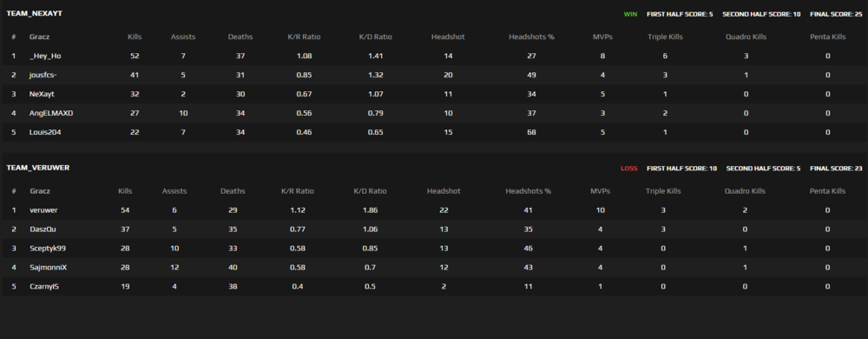
Task: Click FINAL SCORE: 25 text
Action: [x=835, y=14]
